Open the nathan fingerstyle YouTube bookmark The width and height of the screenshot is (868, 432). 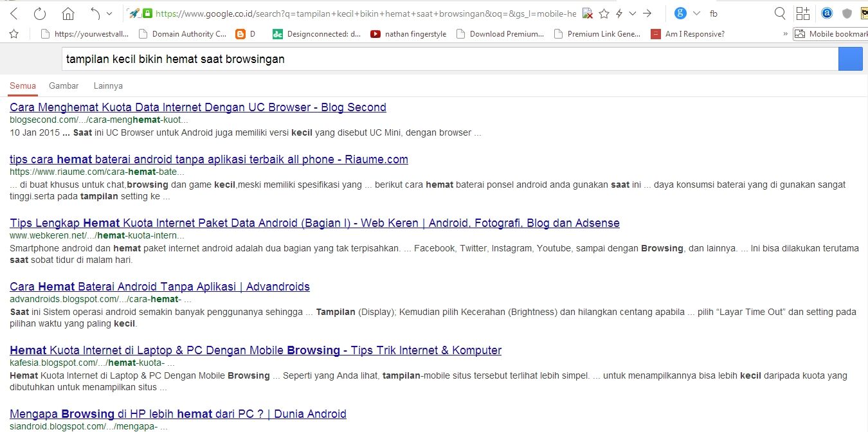[x=408, y=34]
